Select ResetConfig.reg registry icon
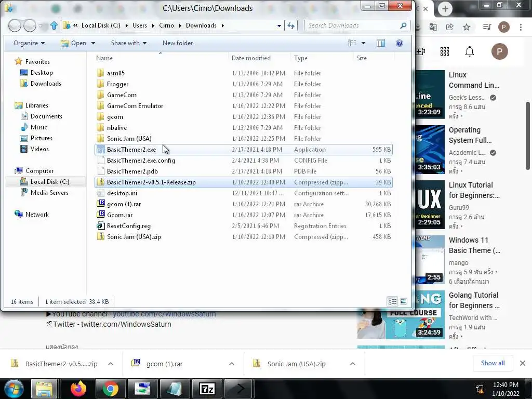Image resolution: width=532 pixels, height=399 pixels. pos(100,225)
